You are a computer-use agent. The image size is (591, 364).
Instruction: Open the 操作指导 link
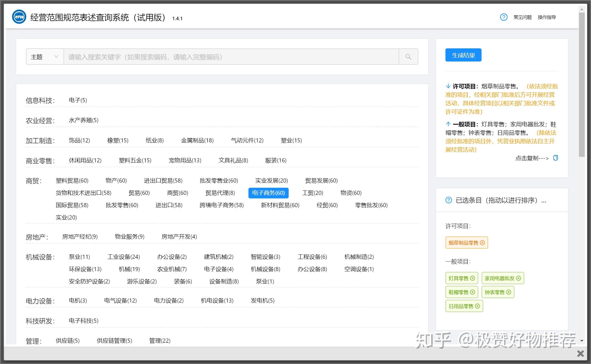547,17
